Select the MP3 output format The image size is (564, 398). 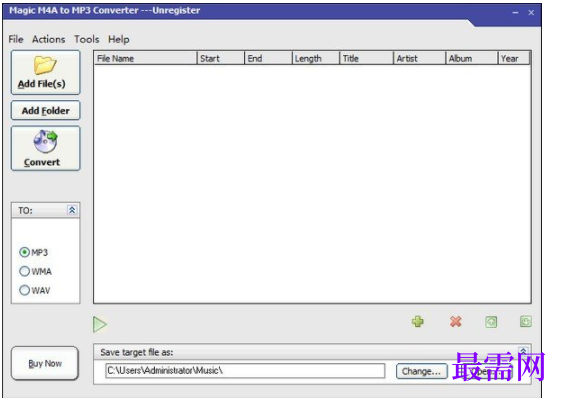[x=33, y=252]
